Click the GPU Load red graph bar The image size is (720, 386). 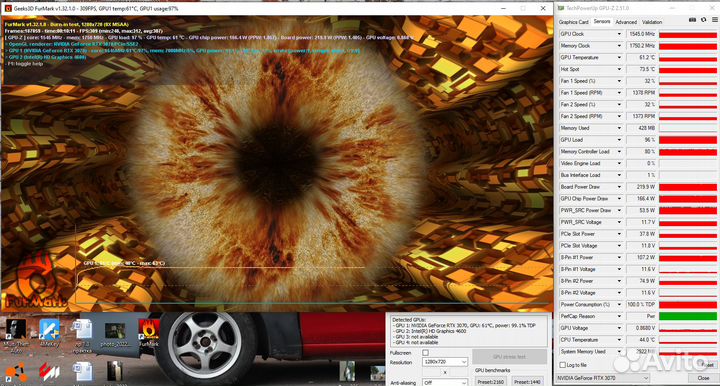coord(687,140)
